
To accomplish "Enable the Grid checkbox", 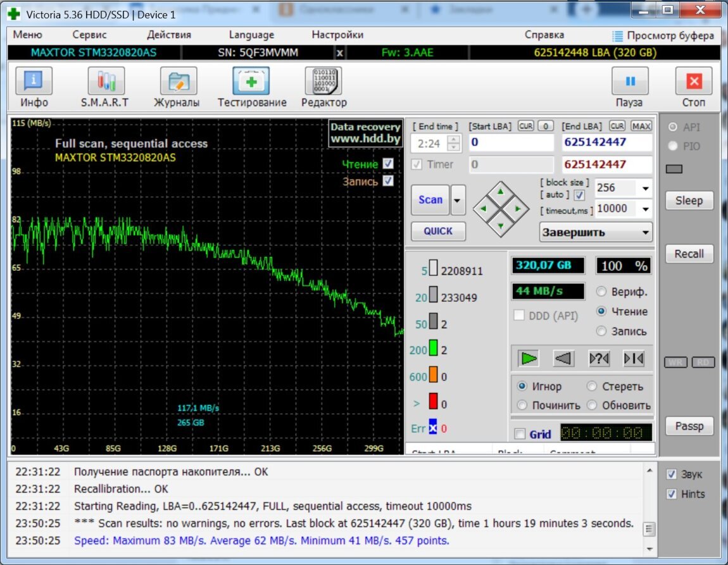I will point(520,434).
